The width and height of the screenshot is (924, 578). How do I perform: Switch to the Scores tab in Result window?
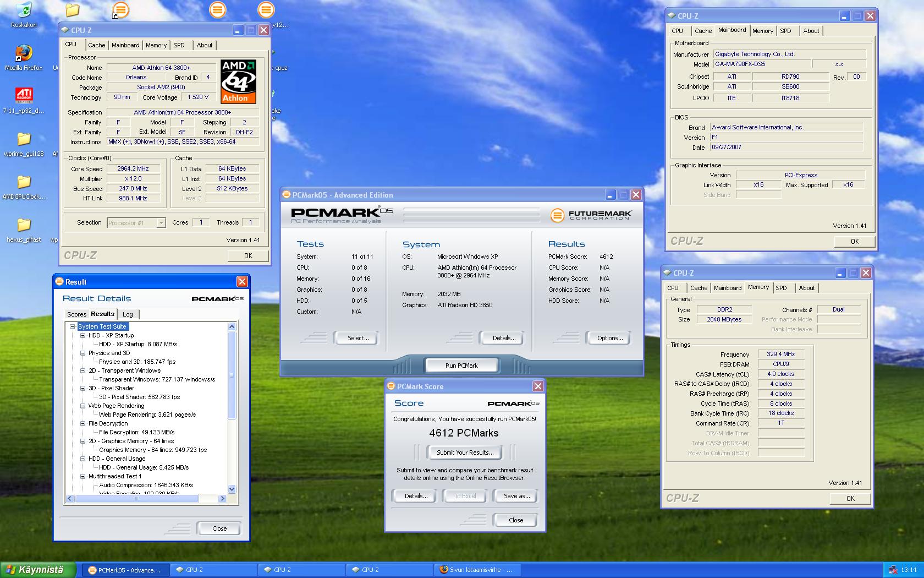tap(76, 314)
